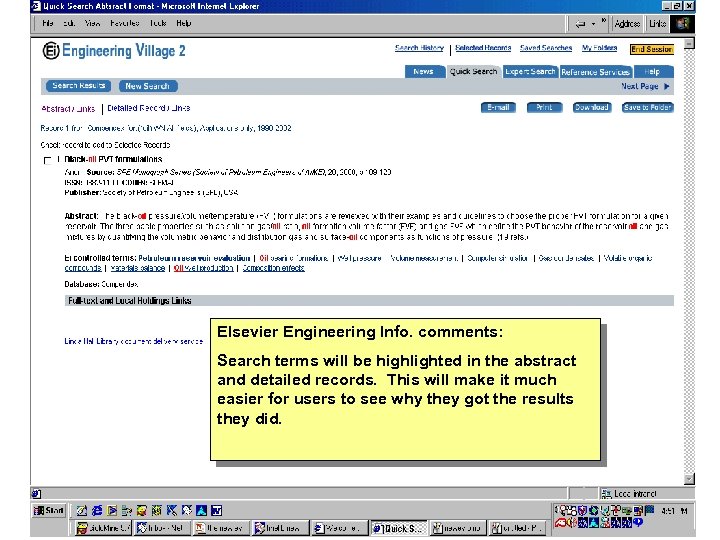Open the Tools menu
The image size is (720, 540).
coord(158,23)
